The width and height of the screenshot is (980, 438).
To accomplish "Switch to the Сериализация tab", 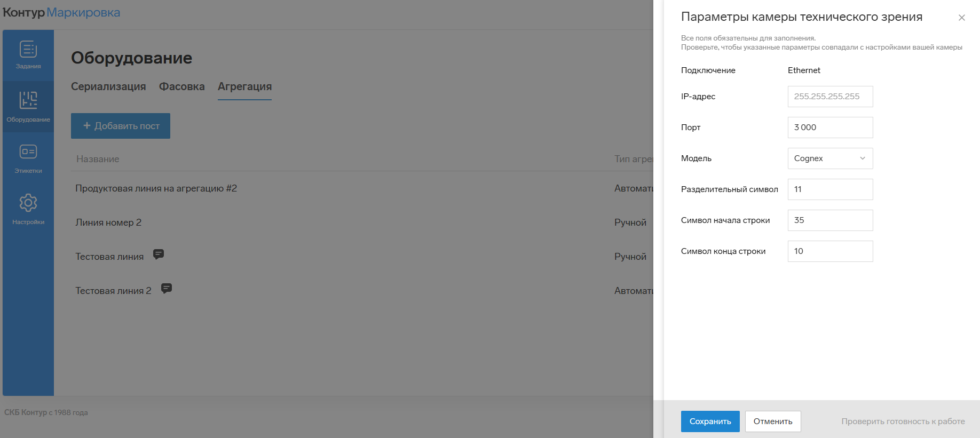I will point(108,86).
